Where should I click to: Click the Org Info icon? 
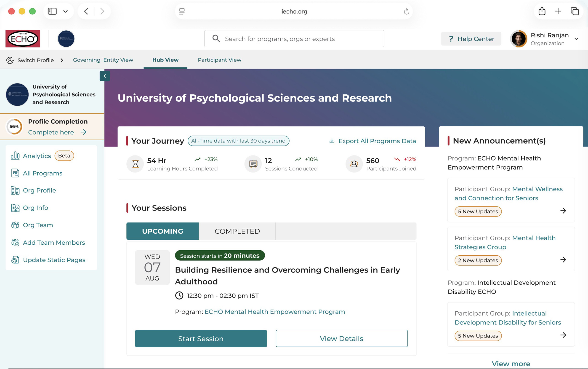coord(15,208)
